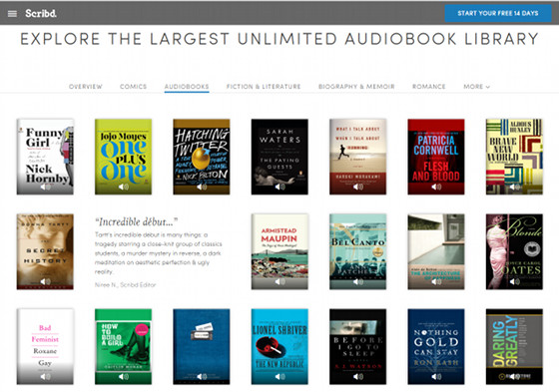Click speaker icon on Nothing Gold Can Stay
This screenshot has width=559, height=392.
tap(436, 376)
